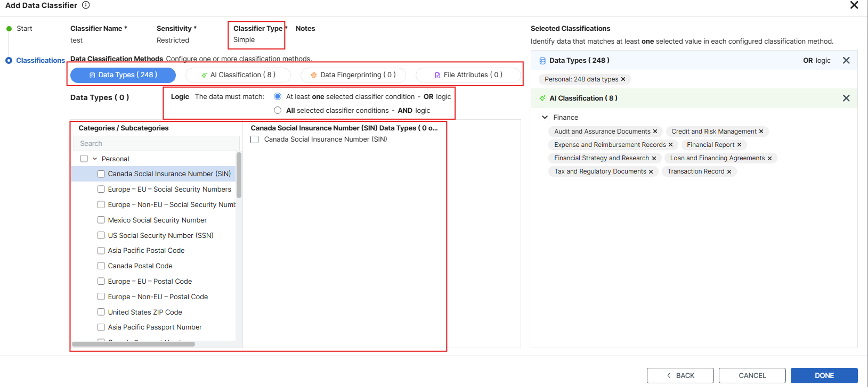Screen dimensions: 868x387
Task: Switch to the File Attributes (0) tab
Action: click(468, 75)
